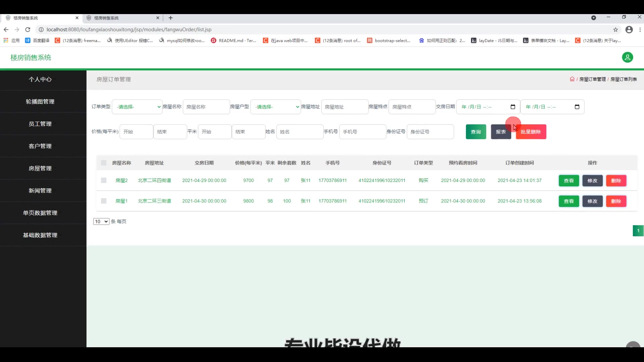Screen dimensions: 644x362
Task: Reload the page with refresh icon
Action: (28, 29)
